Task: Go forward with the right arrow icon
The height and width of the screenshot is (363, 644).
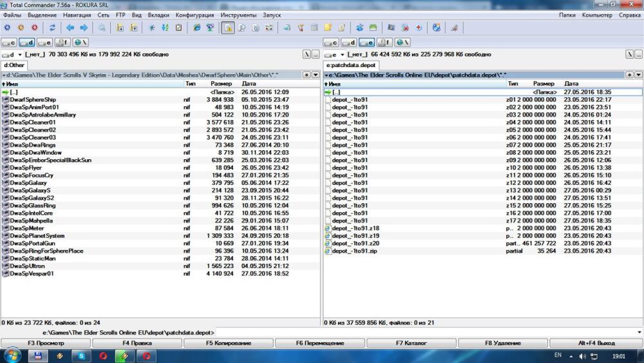Action: (84, 28)
